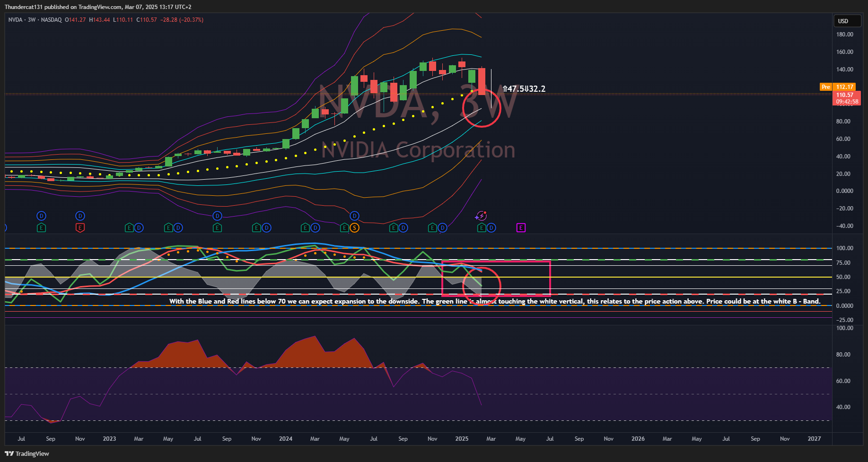Open the green earnings marker around Aug 2022
The height and width of the screenshot is (462, 868).
pos(41,228)
